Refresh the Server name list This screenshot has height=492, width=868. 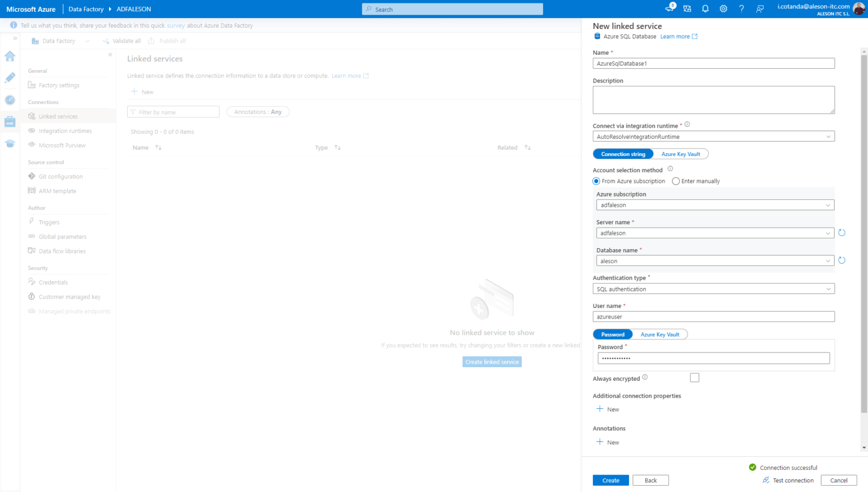tap(841, 233)
